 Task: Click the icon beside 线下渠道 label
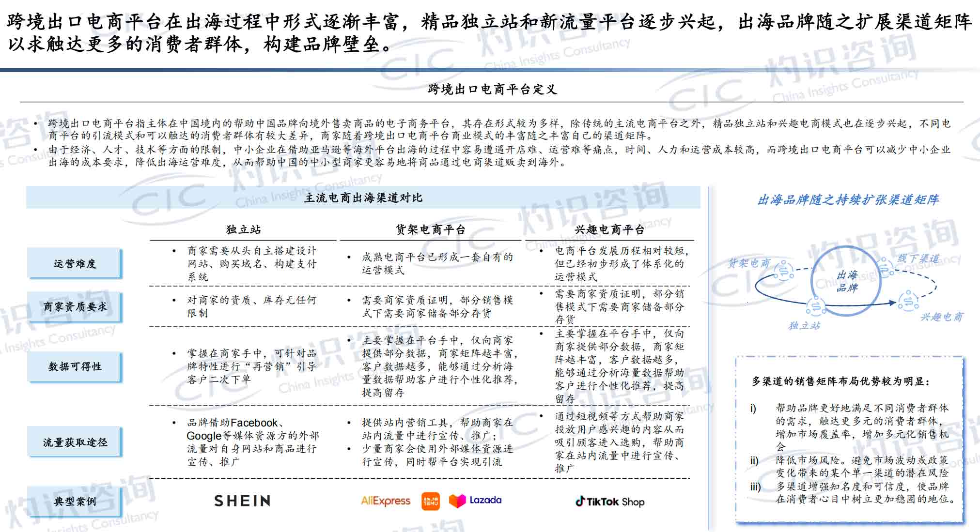(x=885, y=268)
